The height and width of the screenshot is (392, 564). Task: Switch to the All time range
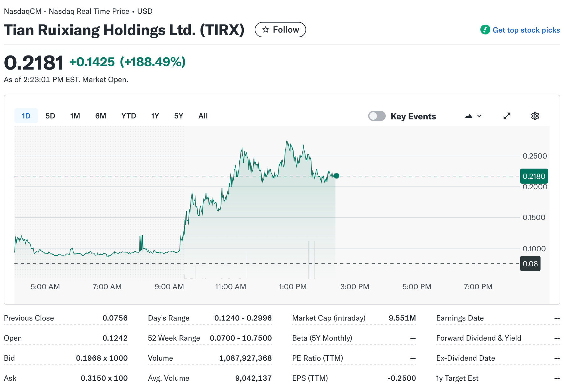[203, 116]
